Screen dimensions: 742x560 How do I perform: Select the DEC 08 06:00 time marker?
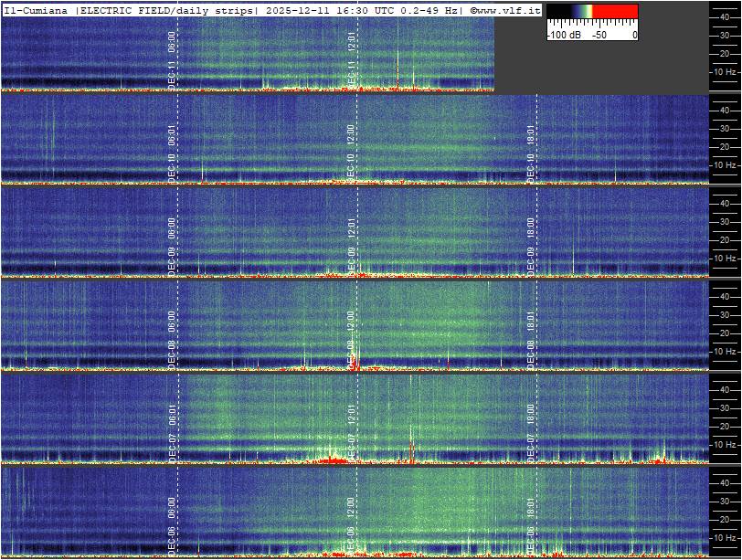pyautogui.click(x=172, y=339)
